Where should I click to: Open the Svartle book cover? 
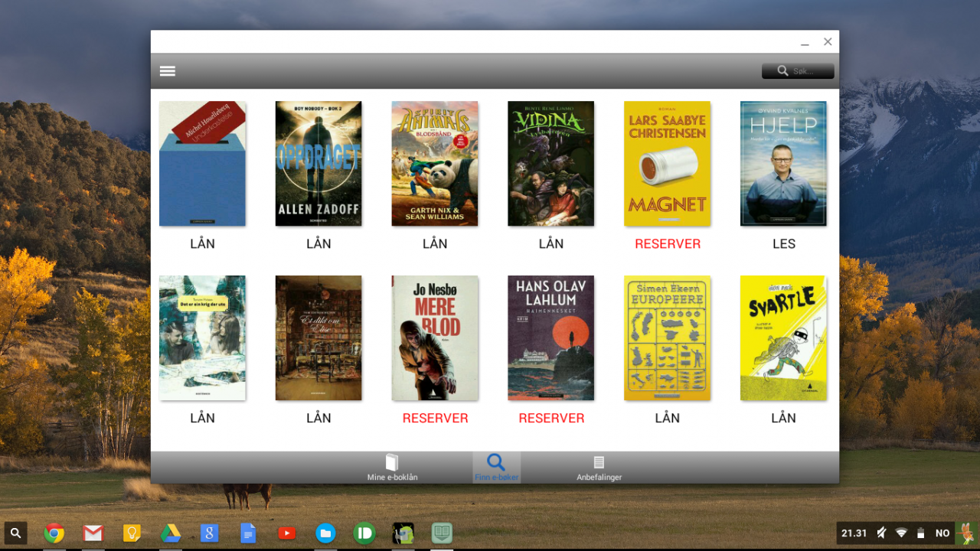(x=783, y=338)
